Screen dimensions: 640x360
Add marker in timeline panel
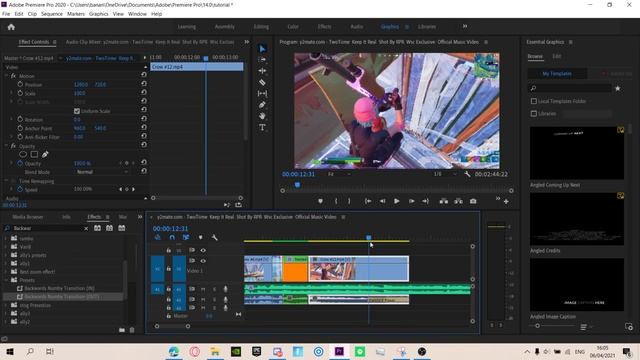click(200, 238)
